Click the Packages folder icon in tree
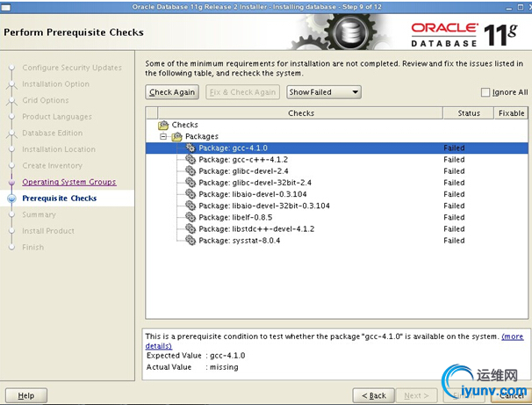 177,136
